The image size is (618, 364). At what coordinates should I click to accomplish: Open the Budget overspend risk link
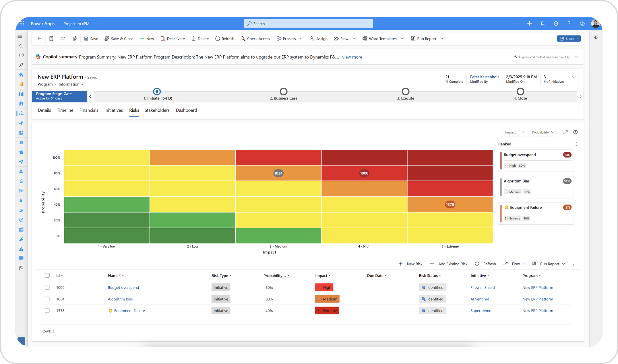123,287
